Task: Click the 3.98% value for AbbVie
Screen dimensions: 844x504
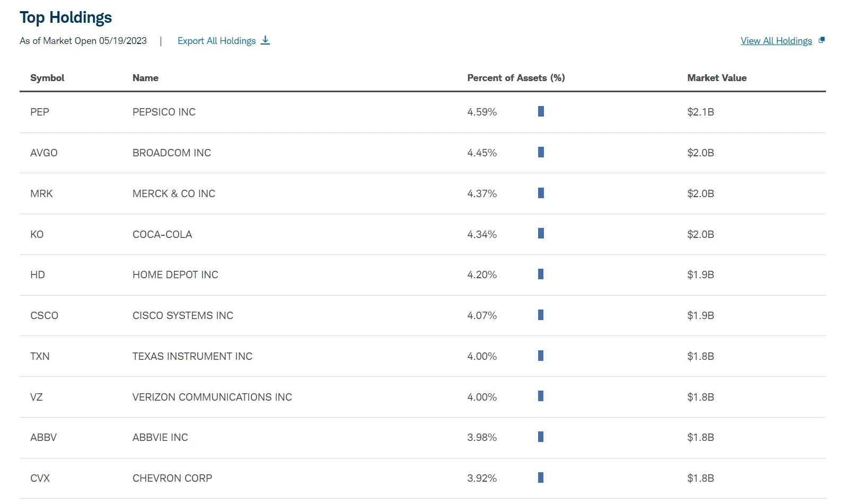Action: tap(482, 437)
